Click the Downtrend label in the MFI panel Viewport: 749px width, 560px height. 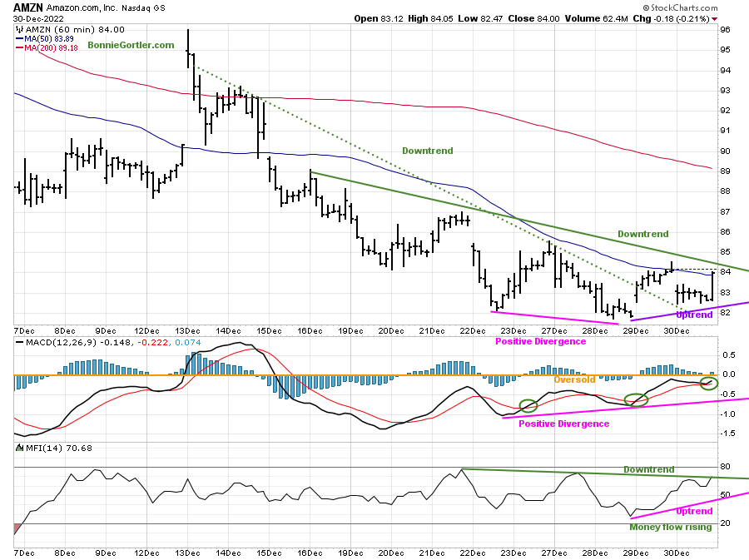pyautogui.click(x=648, y=470)
